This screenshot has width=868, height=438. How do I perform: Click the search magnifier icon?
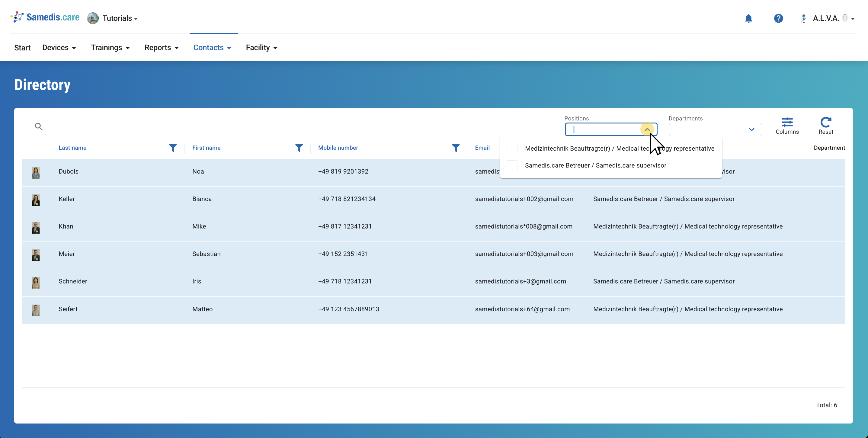pos(39,126)
